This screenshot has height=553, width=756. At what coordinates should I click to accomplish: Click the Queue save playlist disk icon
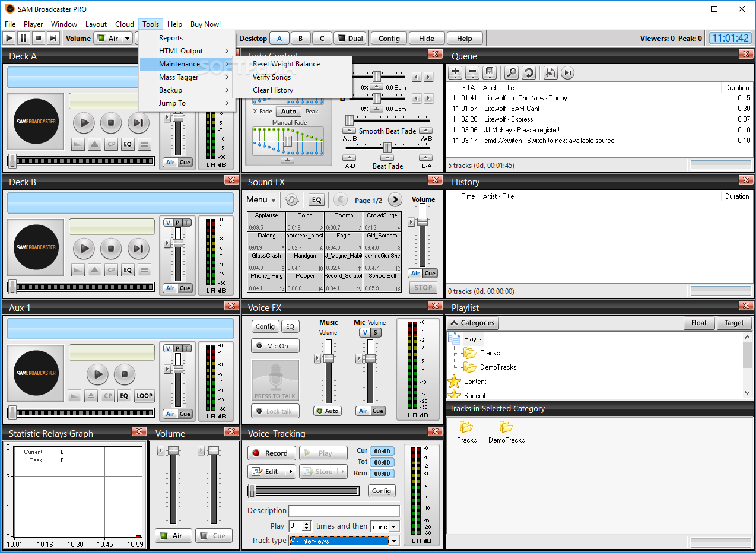click(490, 73)
